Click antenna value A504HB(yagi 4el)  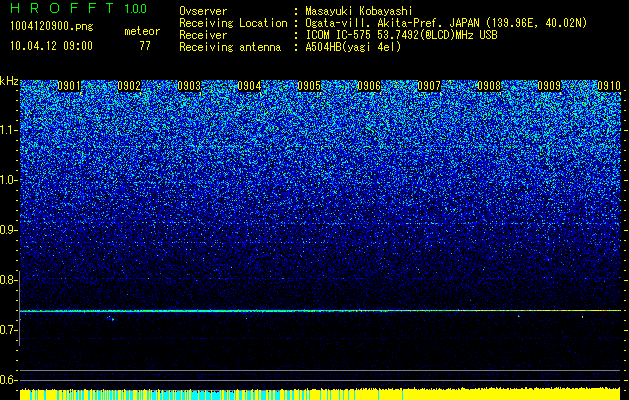point(353,47)
